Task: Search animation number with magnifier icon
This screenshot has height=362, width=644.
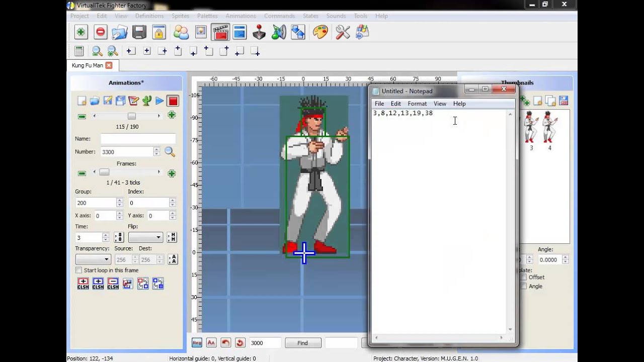Action: pos(170,152)
